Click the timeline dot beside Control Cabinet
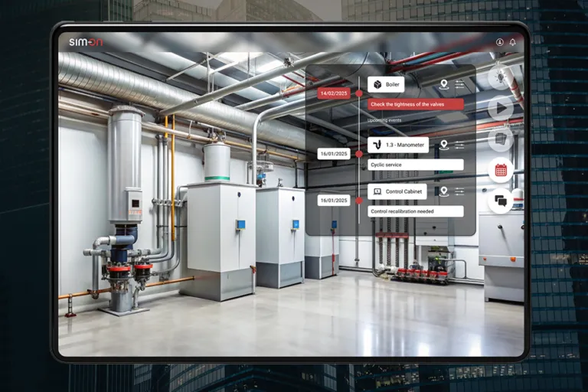This screenshot has width=588, height=392. (359, 201)
